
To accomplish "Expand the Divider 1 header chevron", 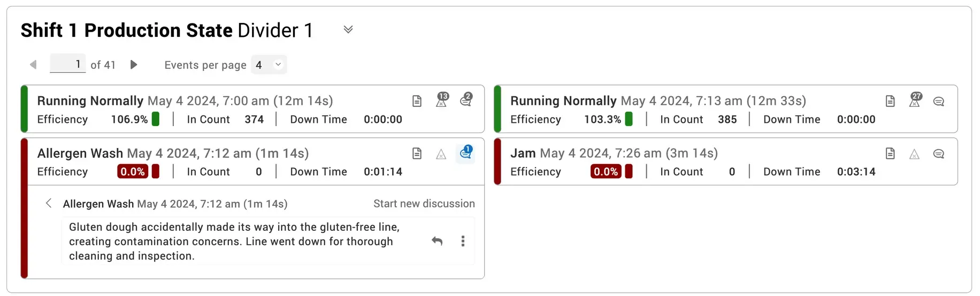I will (348, 29).
